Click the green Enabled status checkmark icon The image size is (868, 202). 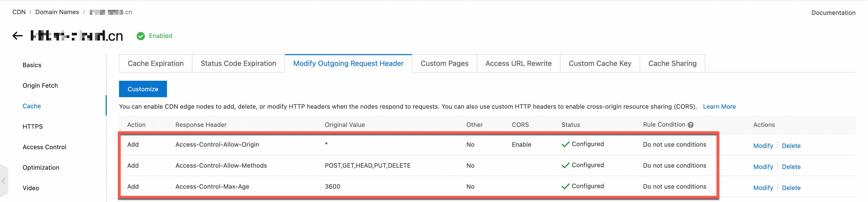tap(141, 36)
